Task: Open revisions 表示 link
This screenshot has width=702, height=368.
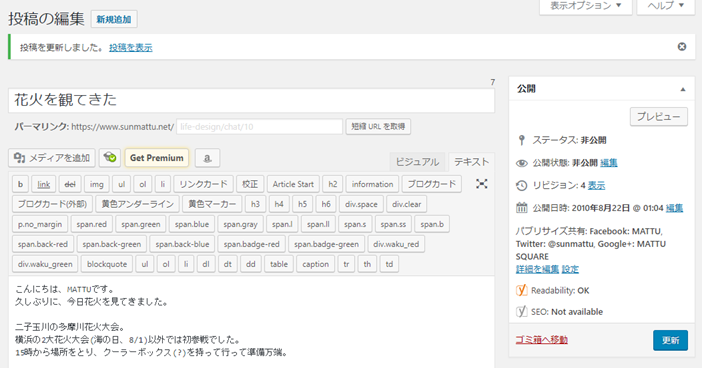Action: pos(596,185)
